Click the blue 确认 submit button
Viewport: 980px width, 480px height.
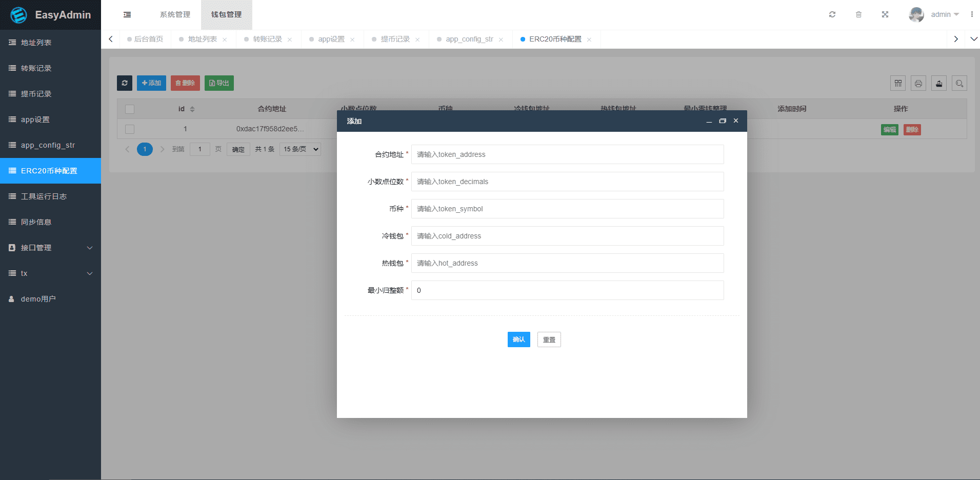[518, 339]
